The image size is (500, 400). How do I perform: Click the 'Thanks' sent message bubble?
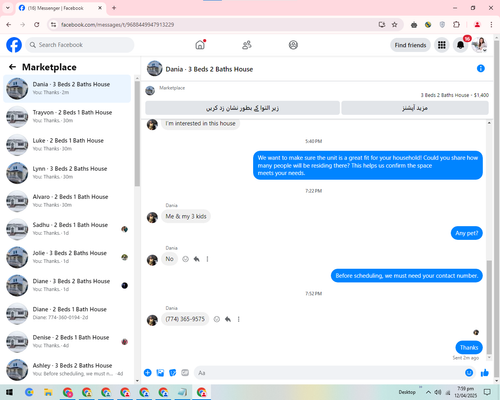coord(469,347)
